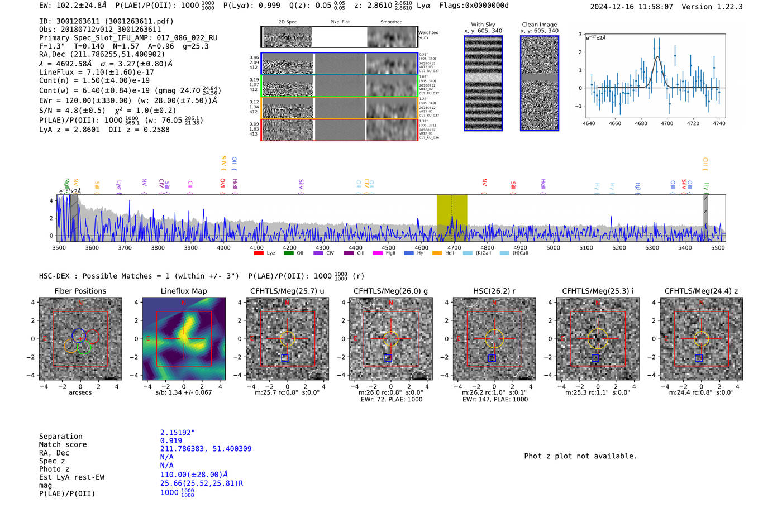Screen dimensions: 782x532
Task: Click the Weighted Sum 2D spectrum row
Action: click(x=339, y=37)
